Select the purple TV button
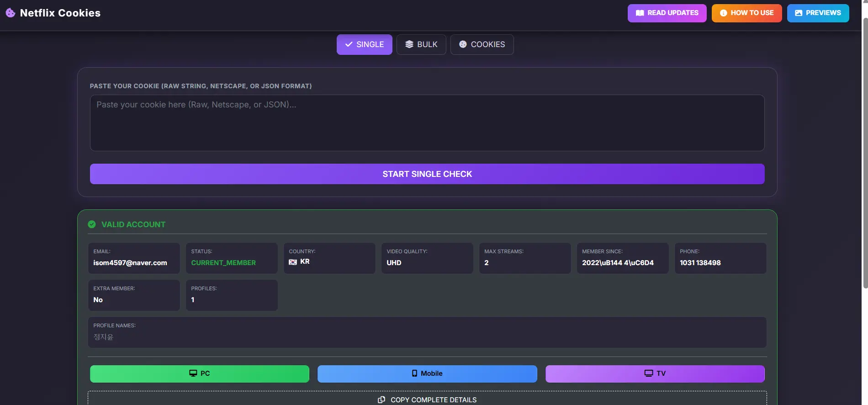 coord(655,373)
